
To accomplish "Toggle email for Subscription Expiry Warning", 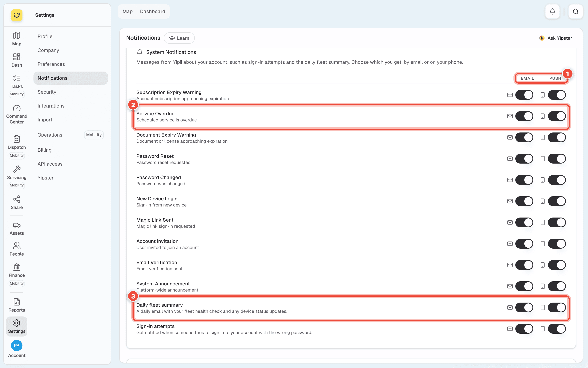I will click(x=524, y=95).
